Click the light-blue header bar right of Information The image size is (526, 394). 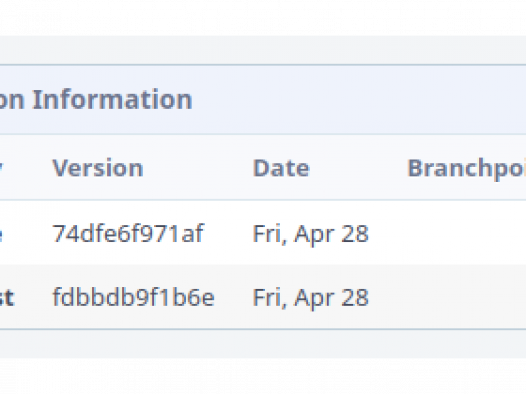359,100
